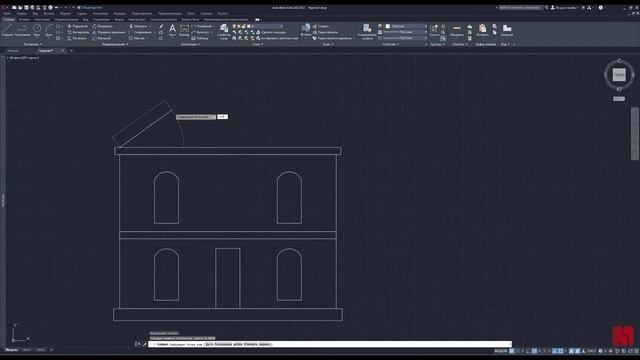Click the Базовый (Base view) icon
The height and width of the screenshot is (360, 640).
coord(507,30)
